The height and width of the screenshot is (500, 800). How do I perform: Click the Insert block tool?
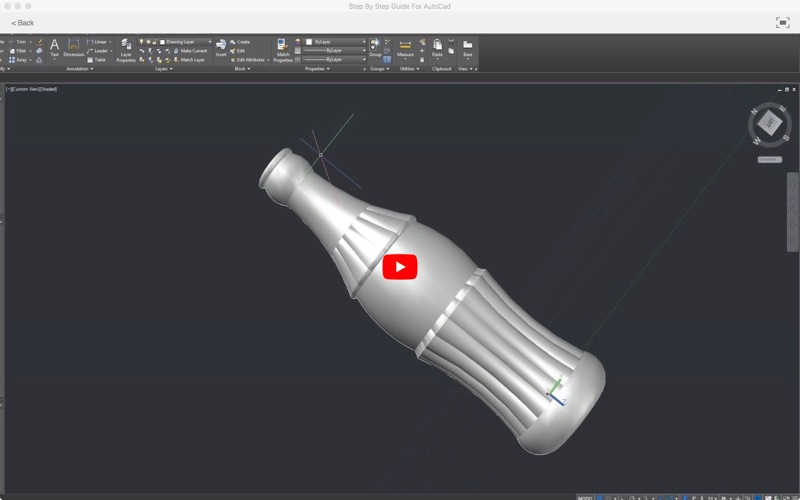pyautogui.click(x=221, y=48)
